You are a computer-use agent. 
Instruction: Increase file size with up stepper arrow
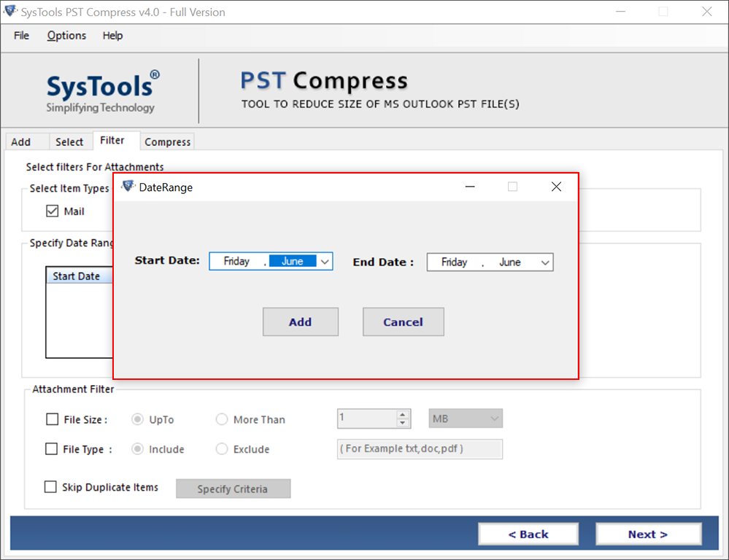pos(403,414)
